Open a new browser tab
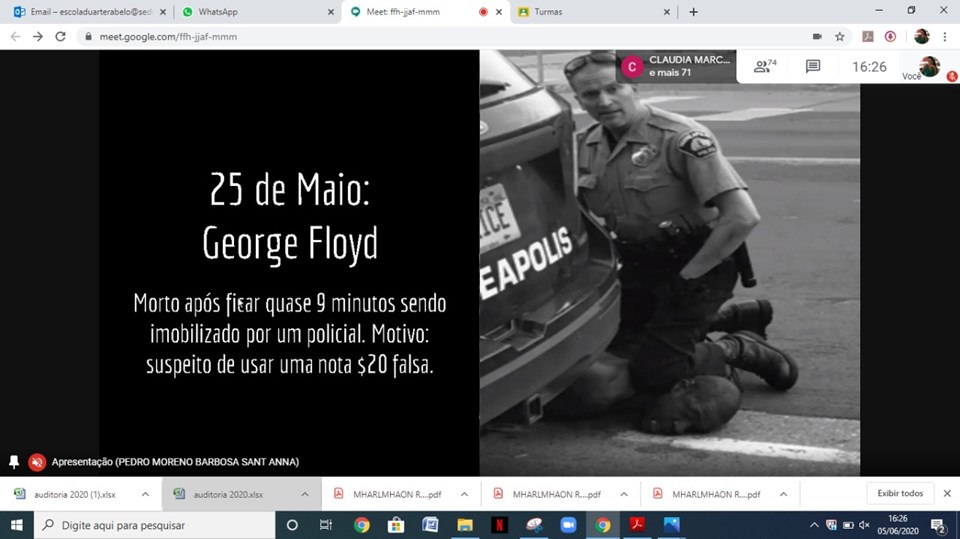This screenshot has height=539, width=960. 694,12
